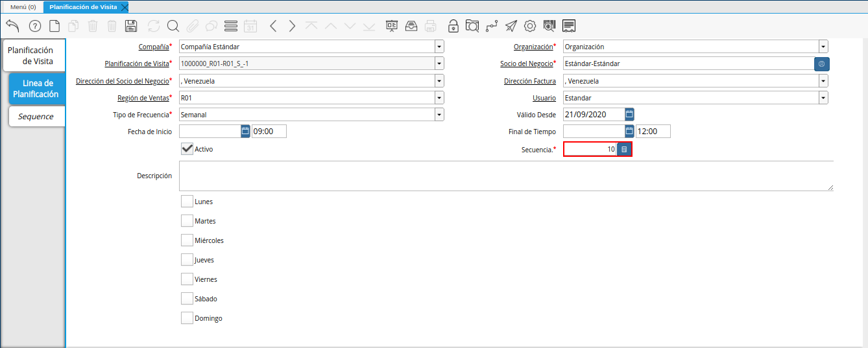The image size is (868, 348).
Task: Open the Usuario dropdown arrow
Action: (823, 98)
